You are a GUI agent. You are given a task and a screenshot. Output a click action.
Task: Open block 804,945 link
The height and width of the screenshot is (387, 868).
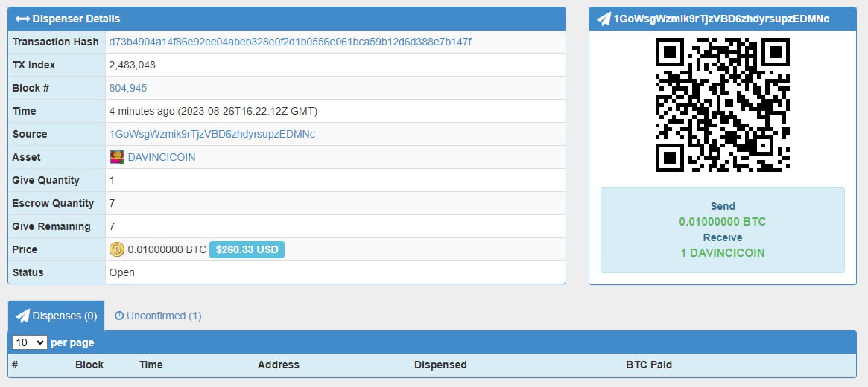tap(128, 88)
